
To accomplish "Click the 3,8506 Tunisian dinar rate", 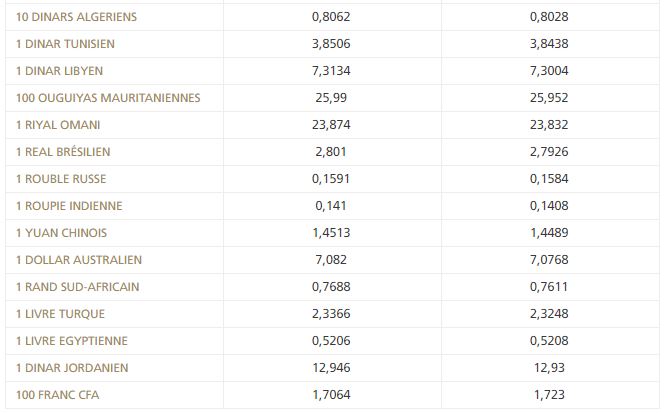I will (332, 44).
